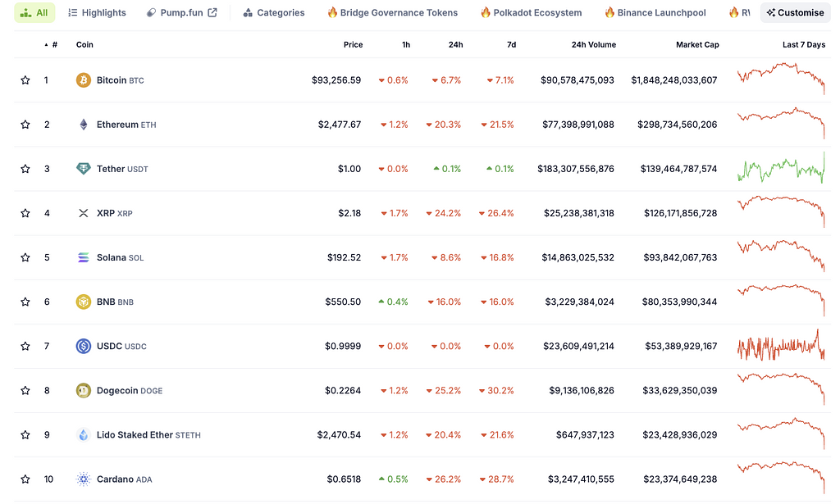840x504 pixels.
Task: Click the Dogecoin icon
Action: (x=83, y=390)
